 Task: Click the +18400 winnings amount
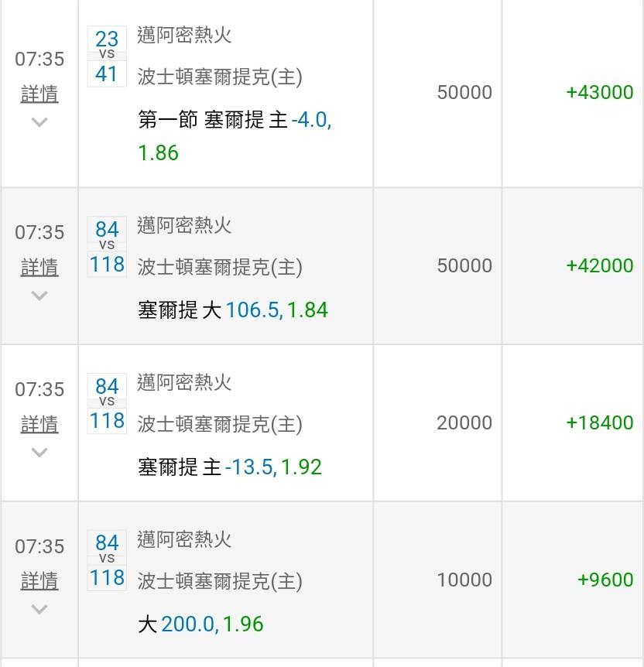(x=600, y=422)
